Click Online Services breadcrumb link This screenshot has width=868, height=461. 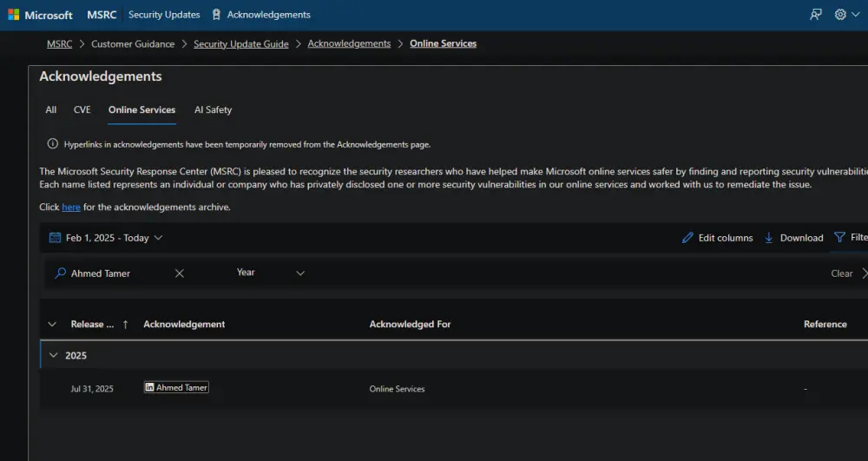pyautogui.click(x=443, y=43)
